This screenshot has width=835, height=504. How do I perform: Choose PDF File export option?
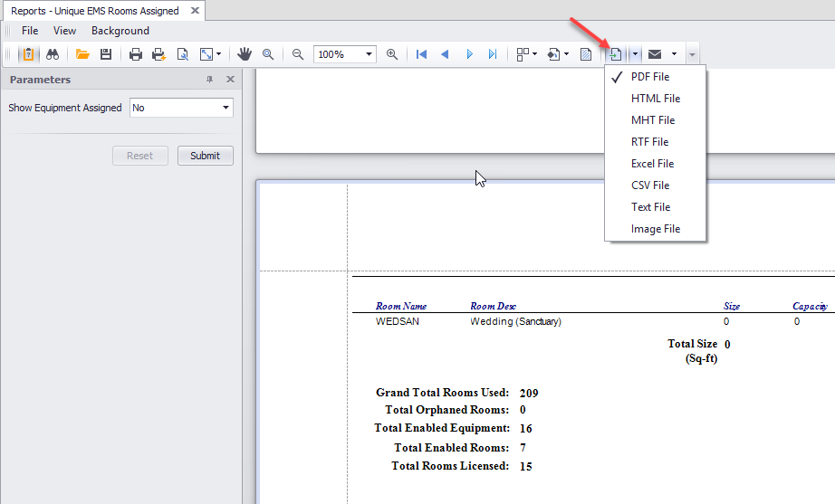coord(655,77)
